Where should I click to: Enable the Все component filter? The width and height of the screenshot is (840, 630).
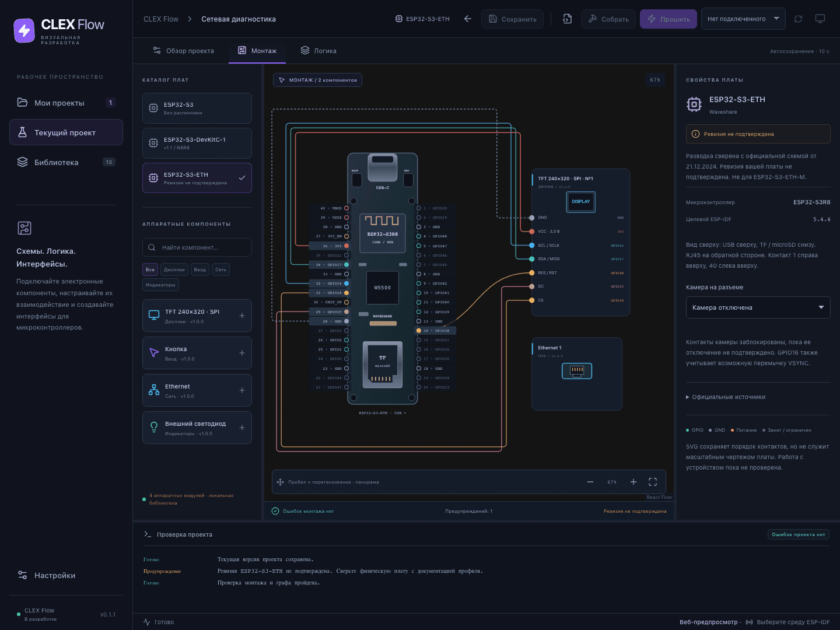(x=150, y=269)
